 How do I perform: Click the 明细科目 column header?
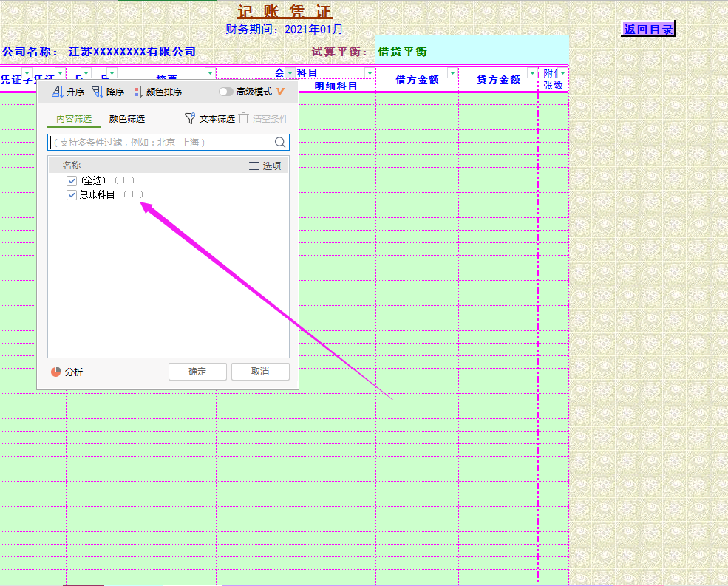tap(336, 86)
